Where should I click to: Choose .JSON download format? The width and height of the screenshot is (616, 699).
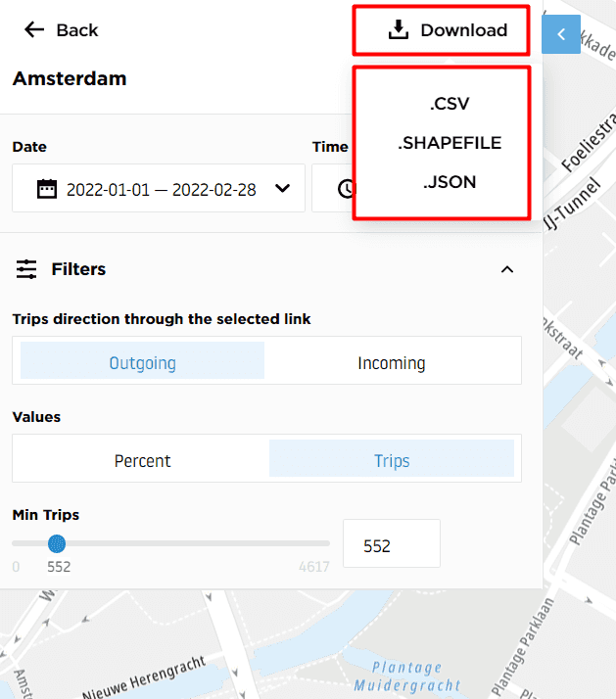[x=450, y=182]
